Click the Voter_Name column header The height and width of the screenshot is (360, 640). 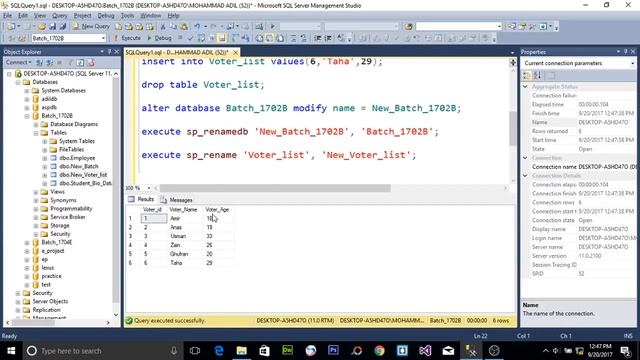(183, 209)
